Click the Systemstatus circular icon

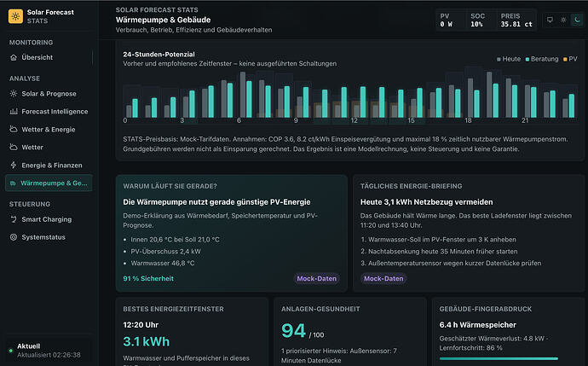pos(14,237)
